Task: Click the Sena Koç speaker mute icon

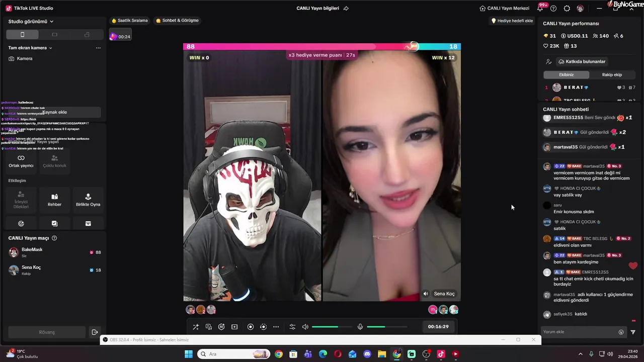Action: pyautogui.click(x=426, y=294)
